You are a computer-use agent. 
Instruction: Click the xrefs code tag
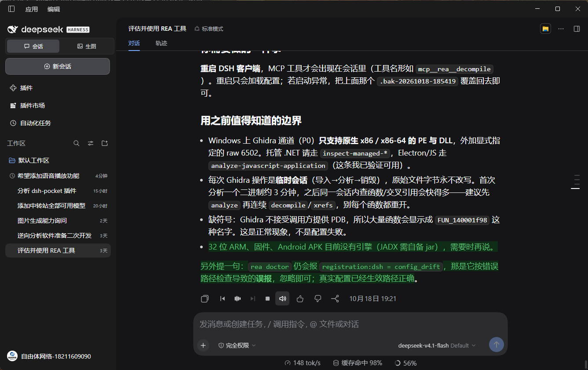point(323,205)
